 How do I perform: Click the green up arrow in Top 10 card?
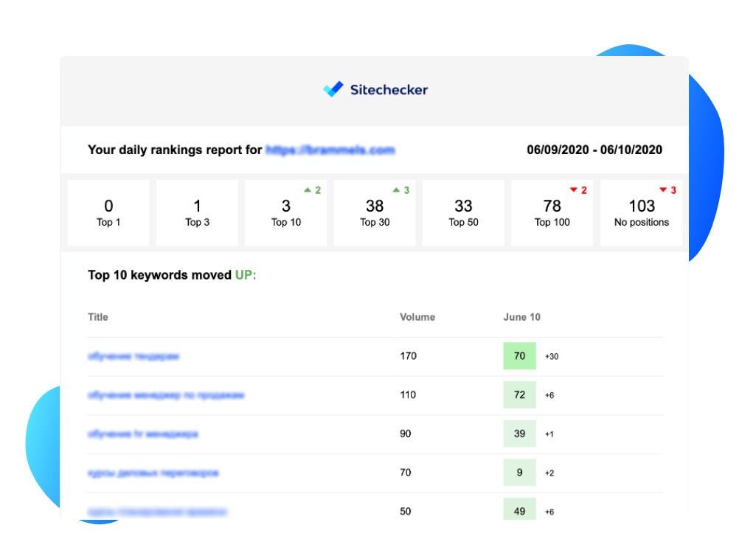(308, 190)
